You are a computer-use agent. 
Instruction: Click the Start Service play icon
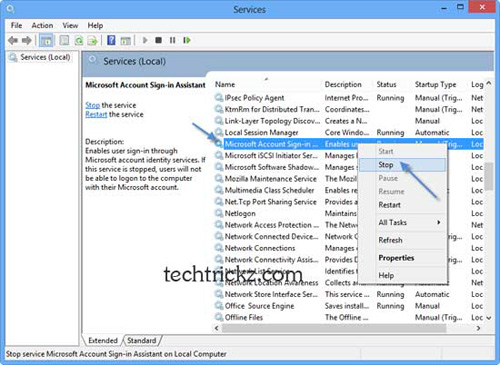click(145, 40)
